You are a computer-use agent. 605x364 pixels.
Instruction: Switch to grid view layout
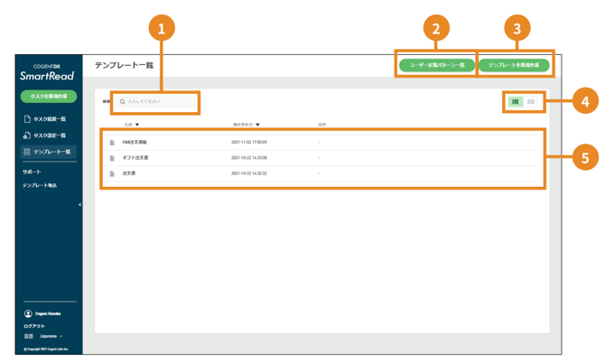point(531,102)
